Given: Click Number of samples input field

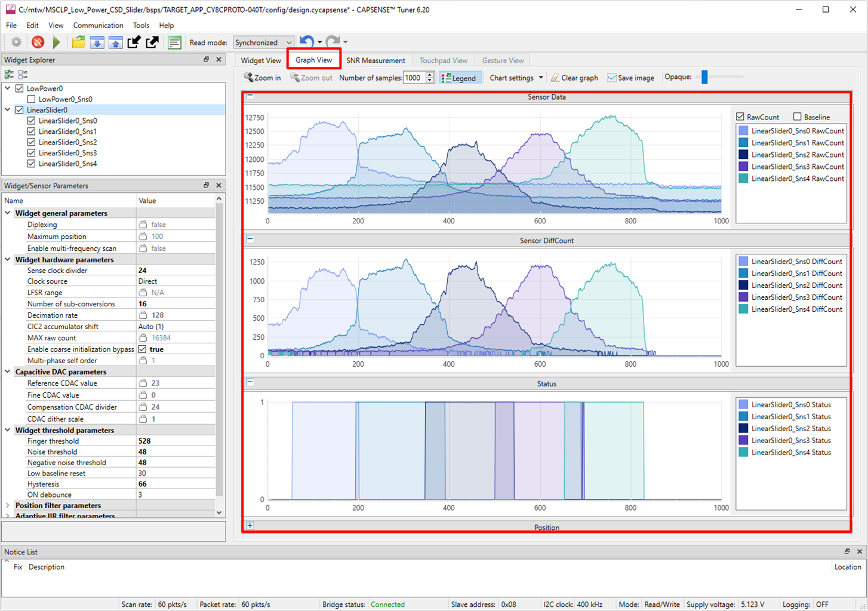Looking at the screenshot, I should tap(414, 78).
